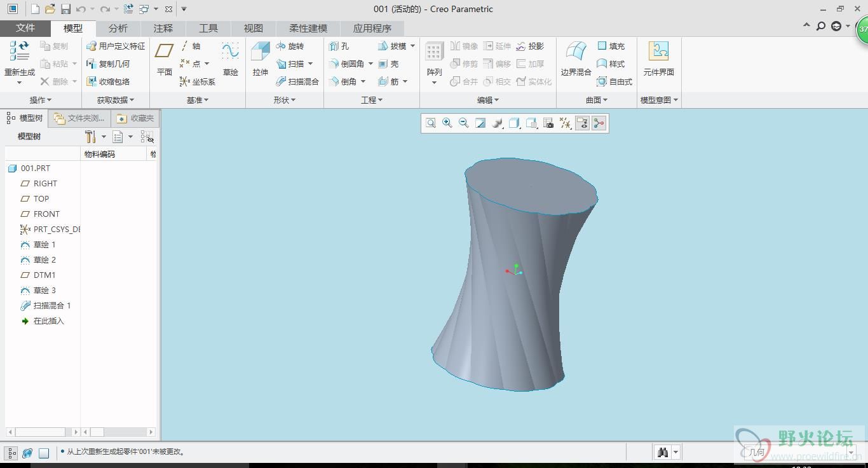Click the search binoculars icon in status bar
The height and width of the screenshot is (468, 868).
click(663, 452)
